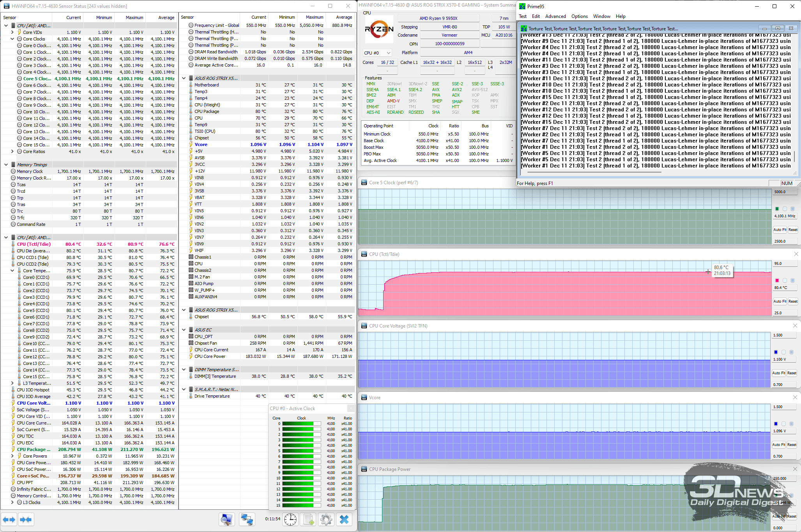Click the networked monitors remote icon
Screen dimensions: 801x532
pos(247,519)
